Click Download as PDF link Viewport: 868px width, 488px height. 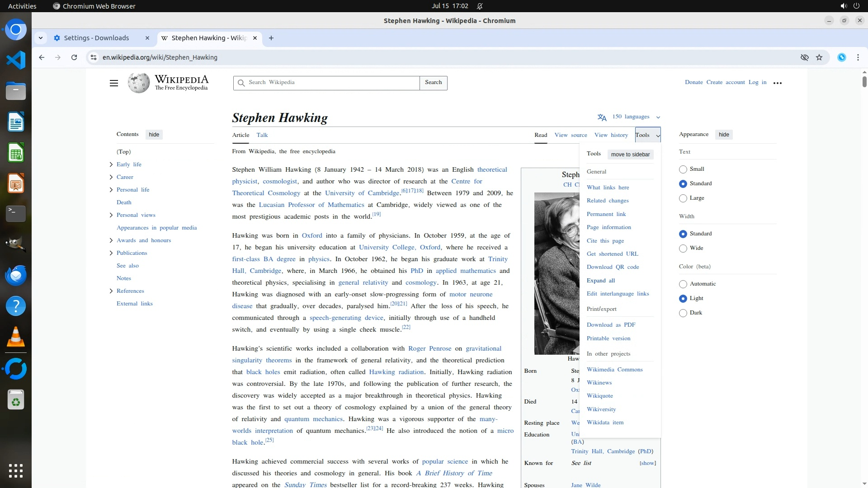[611, 325]
